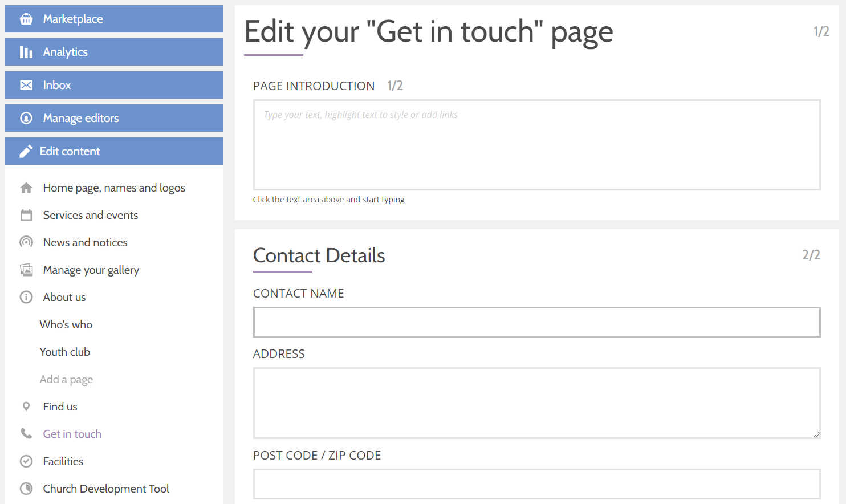Open the Analytics section

pyautogui.click(x=114, y=52)
